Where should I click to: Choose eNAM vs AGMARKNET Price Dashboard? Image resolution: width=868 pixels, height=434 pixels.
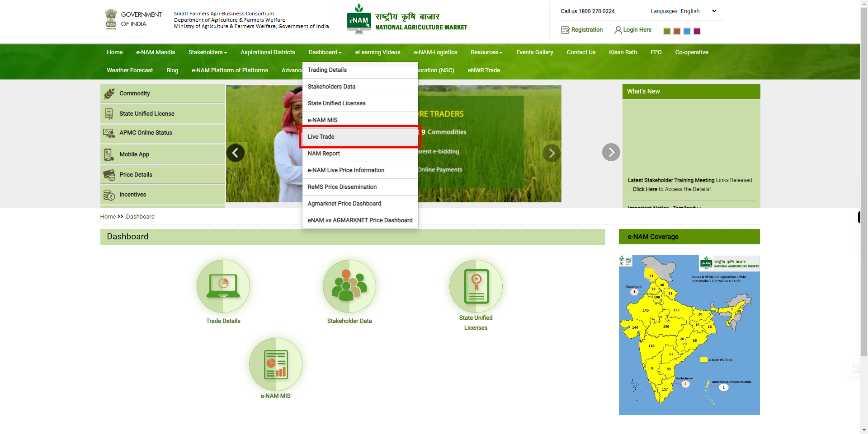[360, 220]
